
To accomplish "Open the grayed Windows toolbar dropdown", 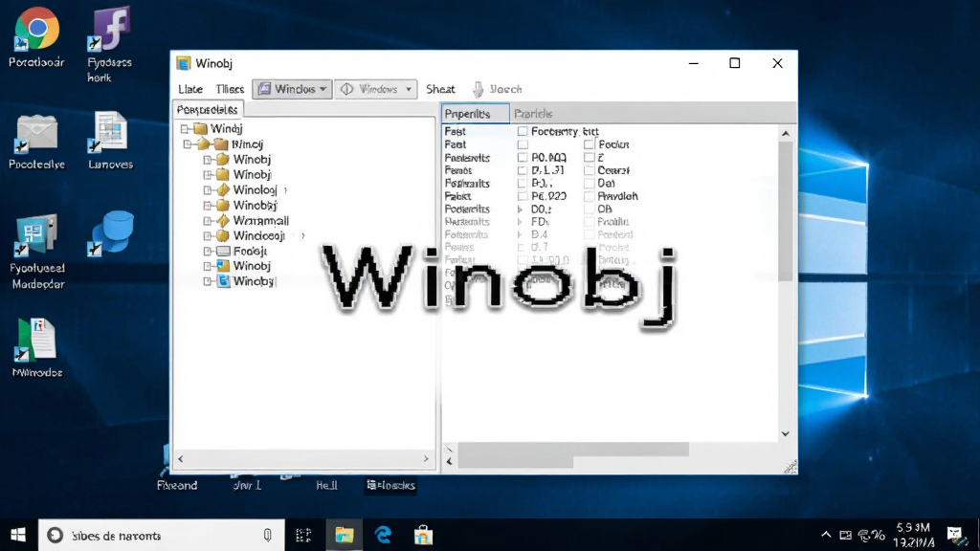I will coord(375,89).
